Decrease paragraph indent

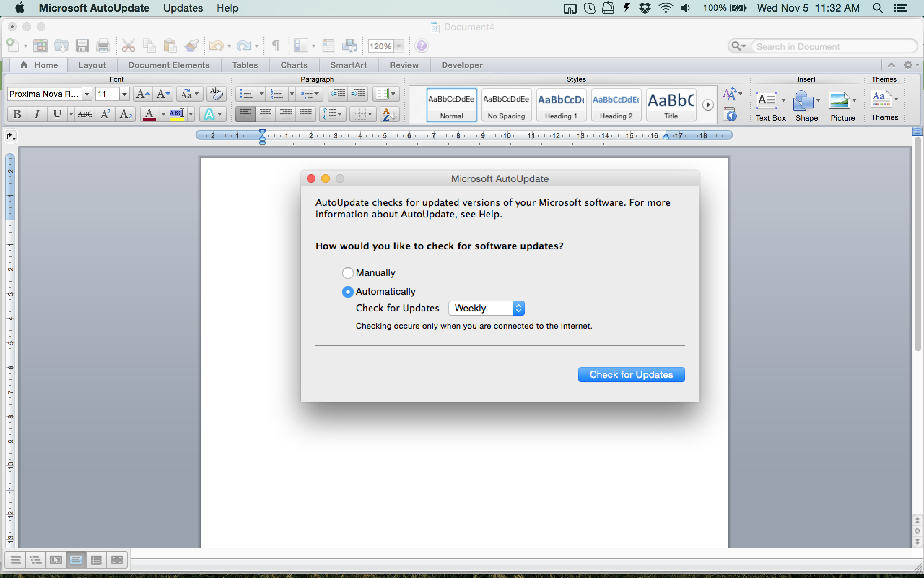pos(338,94)
